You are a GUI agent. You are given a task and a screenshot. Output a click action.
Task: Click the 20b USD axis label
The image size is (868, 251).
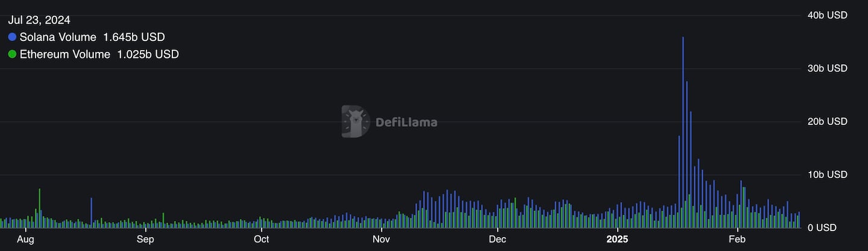click(828, 122)
